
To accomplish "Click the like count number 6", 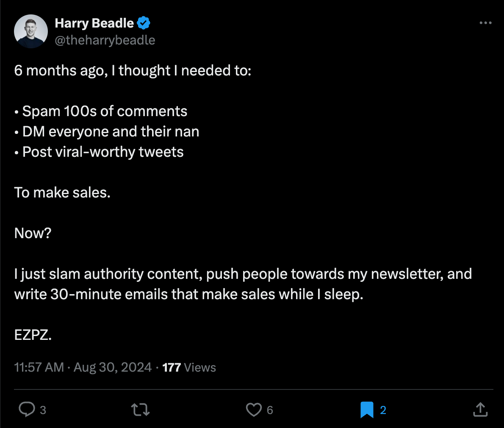I will click(x=270, y=410).
